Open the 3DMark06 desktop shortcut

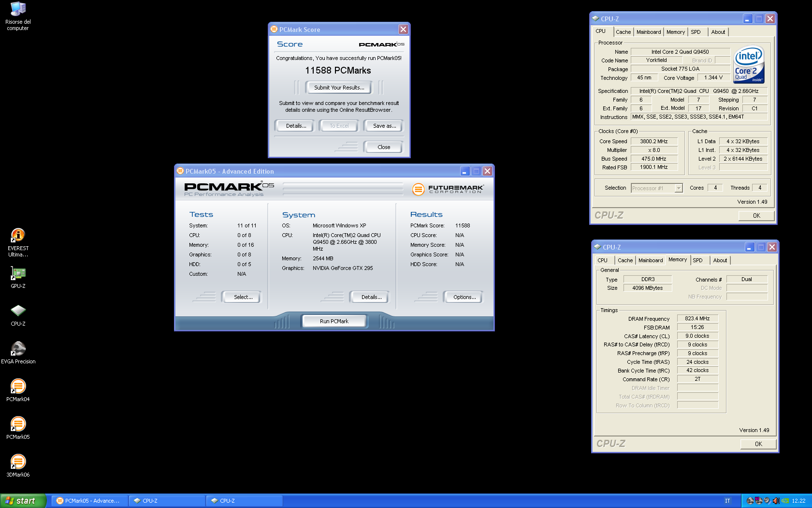(18, 466)
